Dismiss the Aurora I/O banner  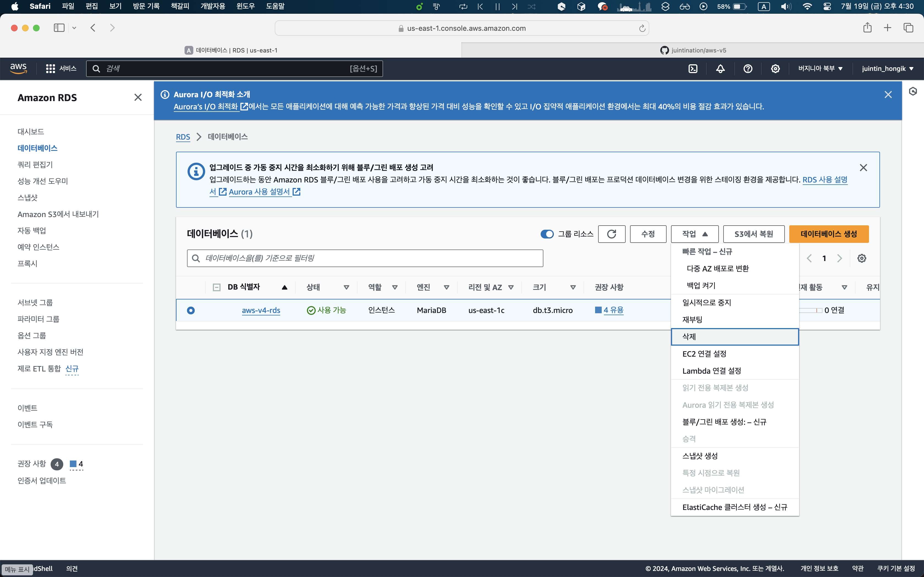(x=888, y=95)
